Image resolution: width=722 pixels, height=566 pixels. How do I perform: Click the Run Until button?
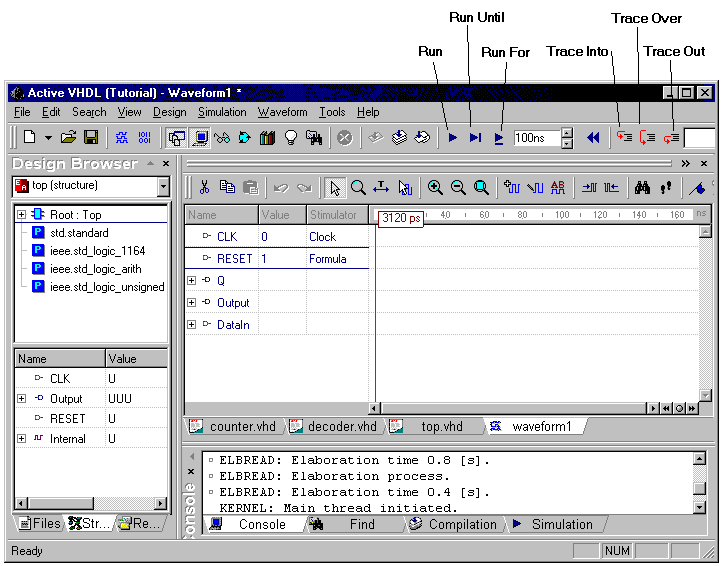tap(475, 138)
